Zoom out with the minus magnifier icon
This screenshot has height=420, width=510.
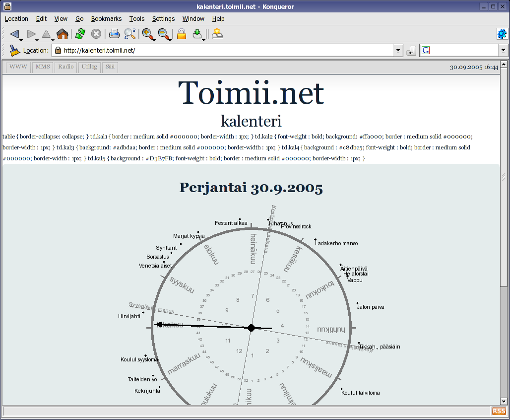[x=163, y=34]
